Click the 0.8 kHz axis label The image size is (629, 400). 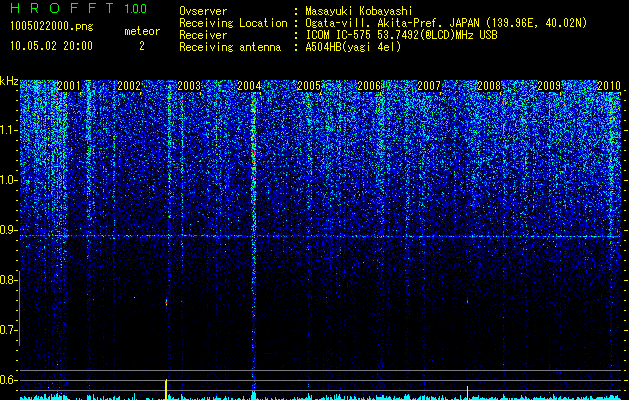click(x=8, y=280)
